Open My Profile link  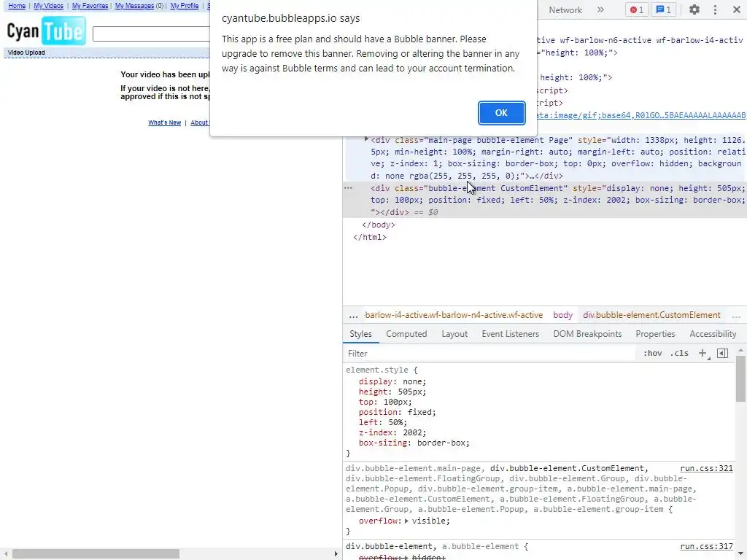pyautogui.click(x=185, y=6)
